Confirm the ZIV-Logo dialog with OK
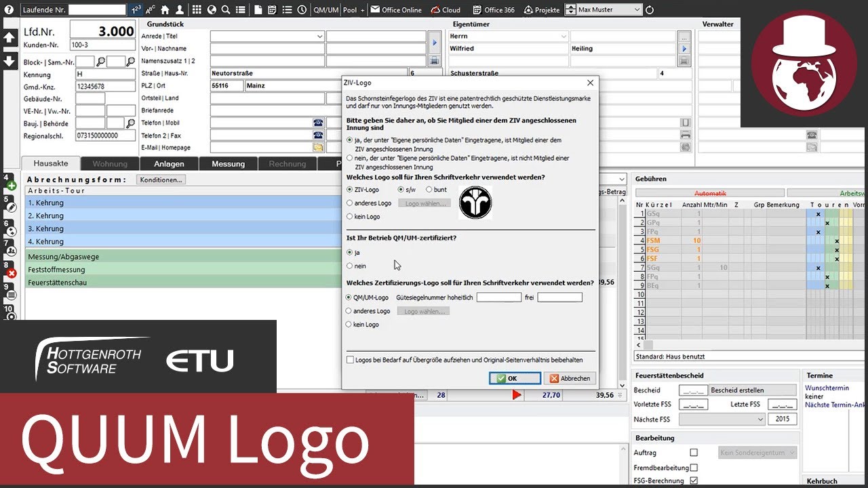Image resolution: width=868 pixels, height=488 pixels. pos(515,378)
